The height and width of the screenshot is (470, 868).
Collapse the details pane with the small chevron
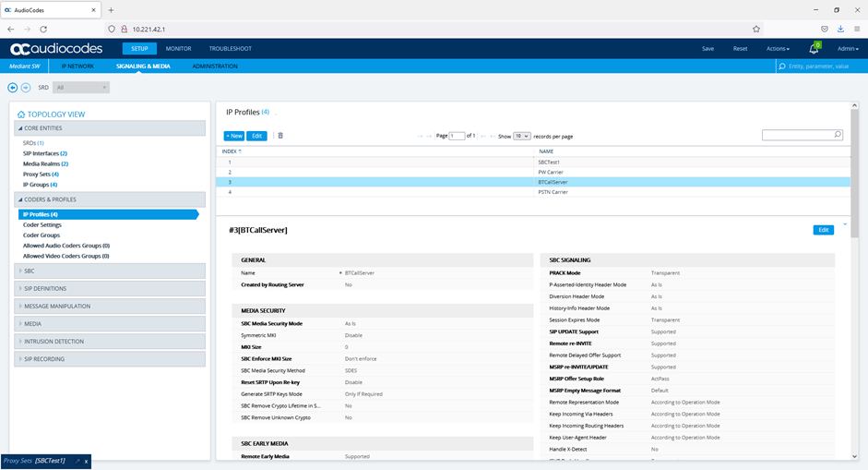coord(845,224)
